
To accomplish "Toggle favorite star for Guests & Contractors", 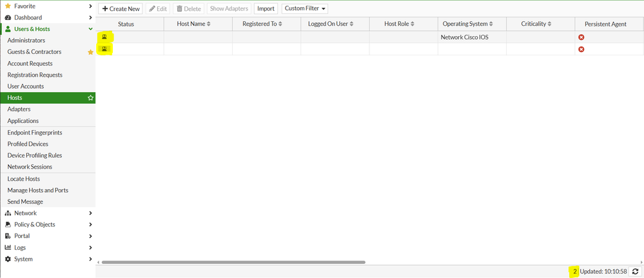I will point(91,52).
